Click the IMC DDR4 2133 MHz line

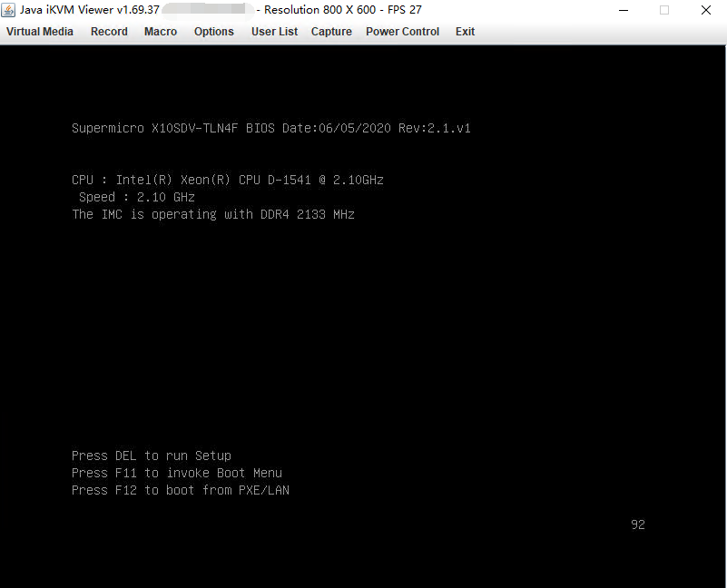coord(213,214)
